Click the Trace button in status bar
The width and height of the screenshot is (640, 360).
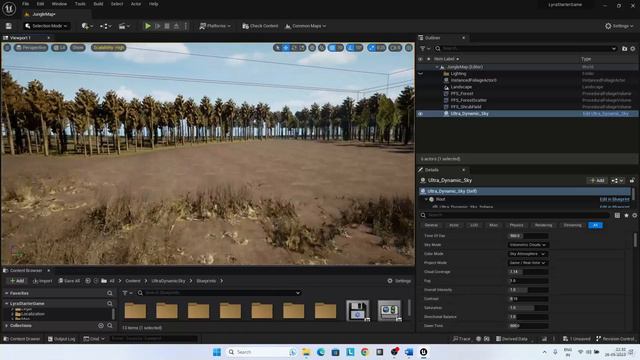click(462, 339)
